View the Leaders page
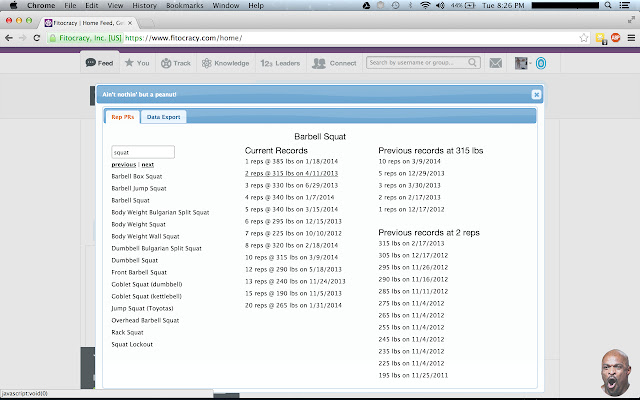This screenshot has width=640, height=400. (x=280, y=63)
